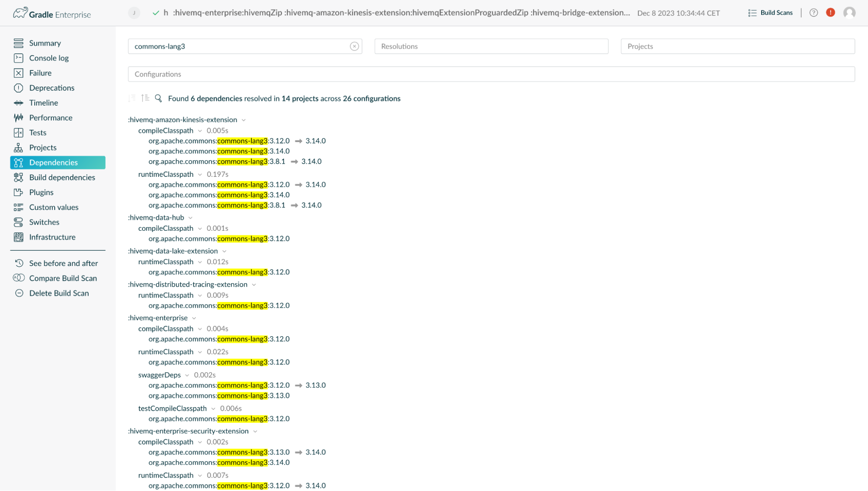This screenshot has width=868, height=491.
Task: Click the J user badge in header
Action: 134,13
